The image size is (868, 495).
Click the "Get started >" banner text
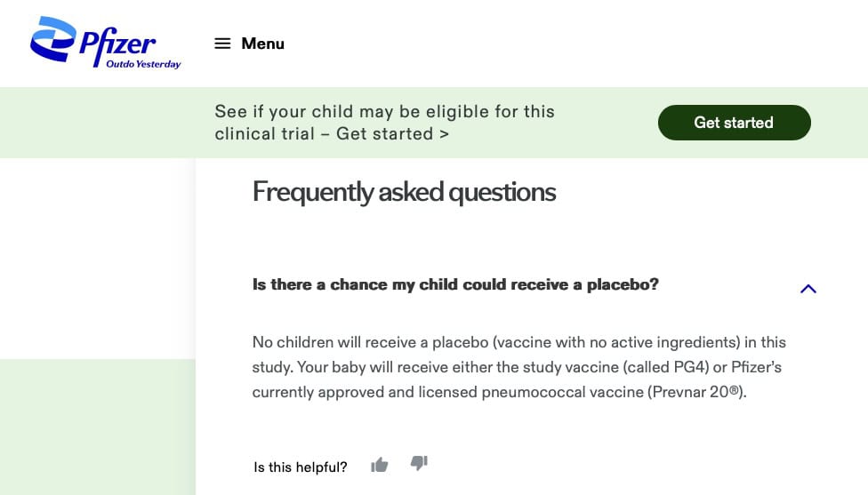tap(392, 134)
